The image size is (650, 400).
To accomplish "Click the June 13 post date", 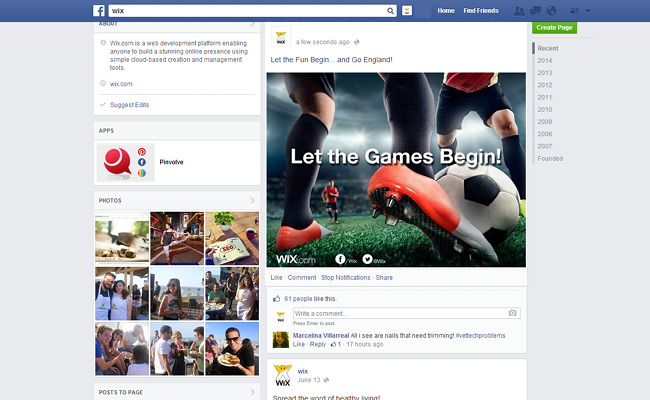I will (309, 380).
